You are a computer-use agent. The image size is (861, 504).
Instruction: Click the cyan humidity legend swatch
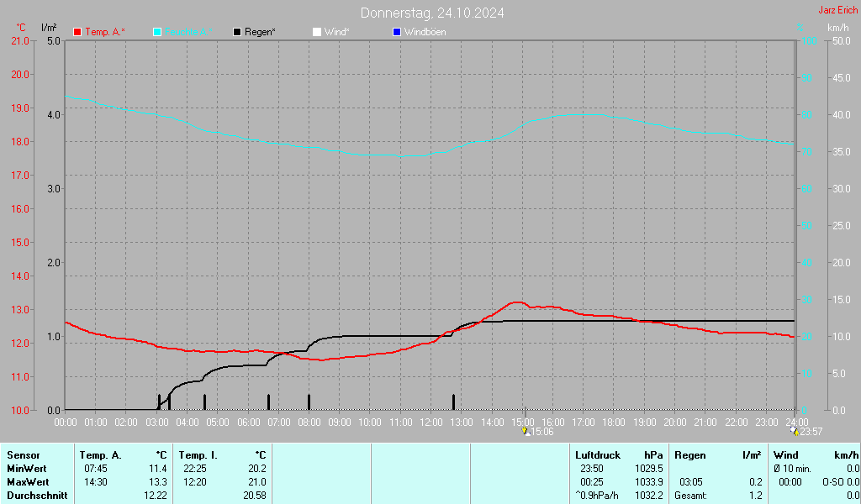(158, 32)
